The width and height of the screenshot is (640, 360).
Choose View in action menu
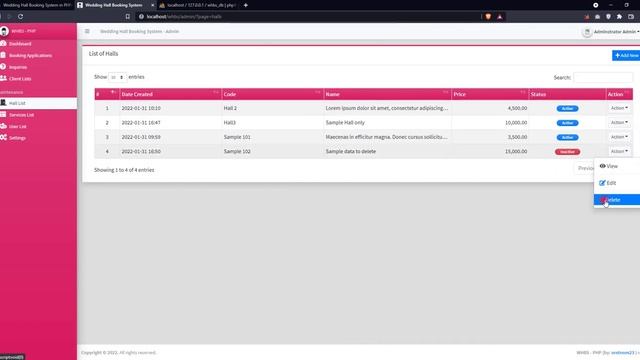(x=617, y=166)
